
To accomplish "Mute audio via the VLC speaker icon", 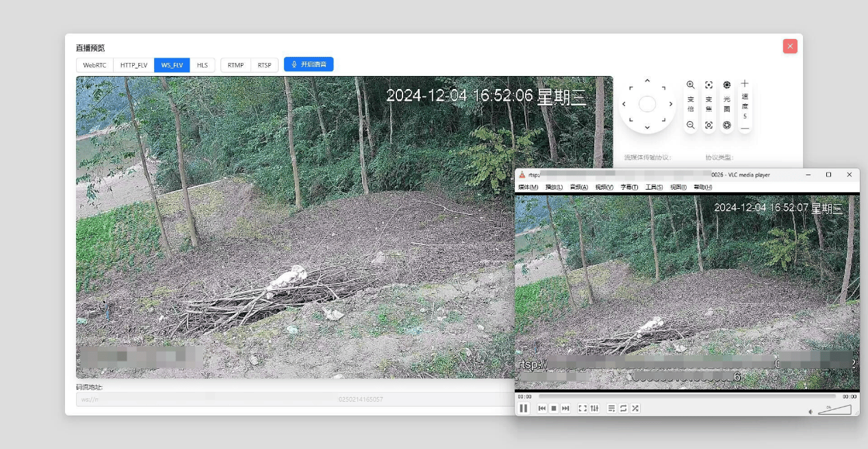I will click(810, 411).
